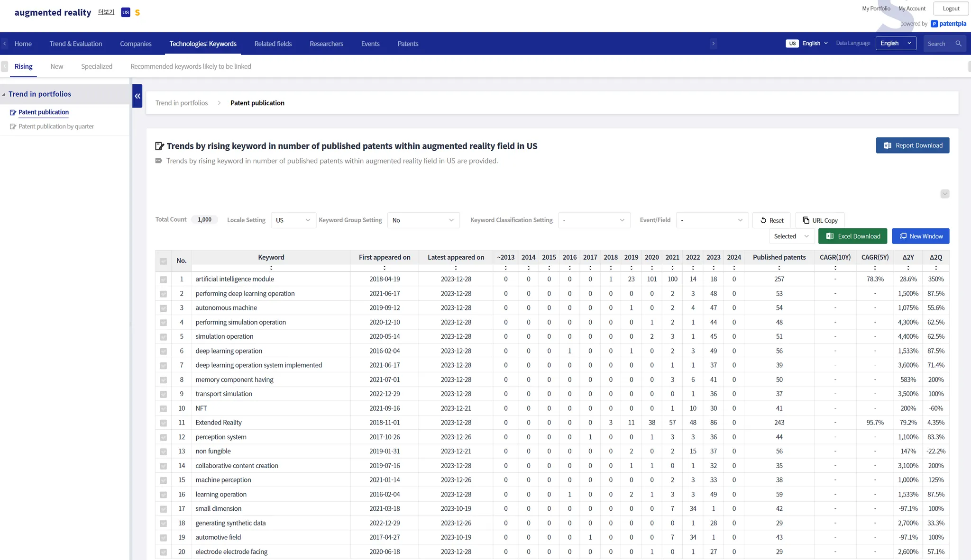Click the Excel Download button
The height and width of the screenshot is (560, 971).
pos(852,236)
